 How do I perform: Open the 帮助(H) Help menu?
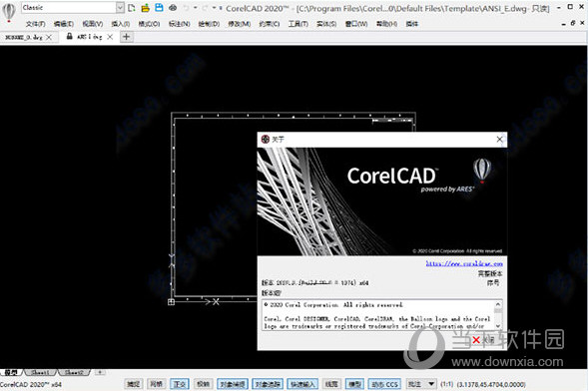386,24
